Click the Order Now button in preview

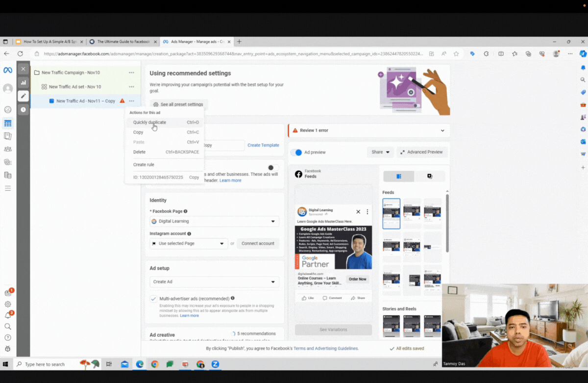point(357,279)
